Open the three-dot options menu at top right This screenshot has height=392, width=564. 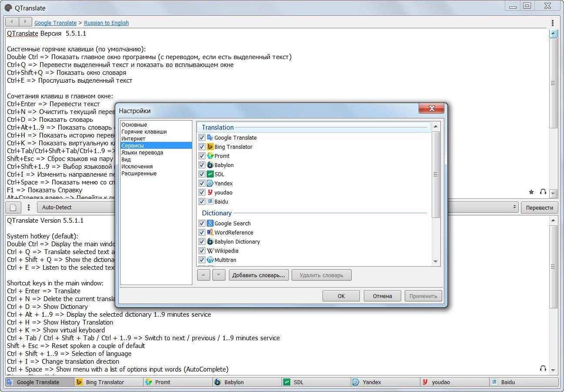click(x=553, y=23)
